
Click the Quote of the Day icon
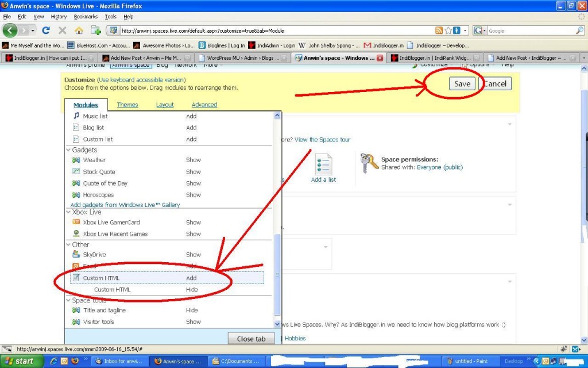pos(76,183)
